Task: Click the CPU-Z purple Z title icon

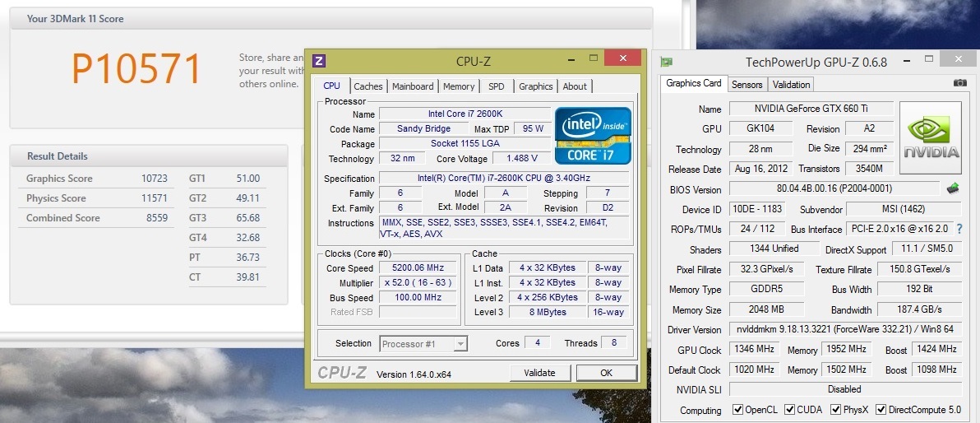Action: (x=319, y=61)
